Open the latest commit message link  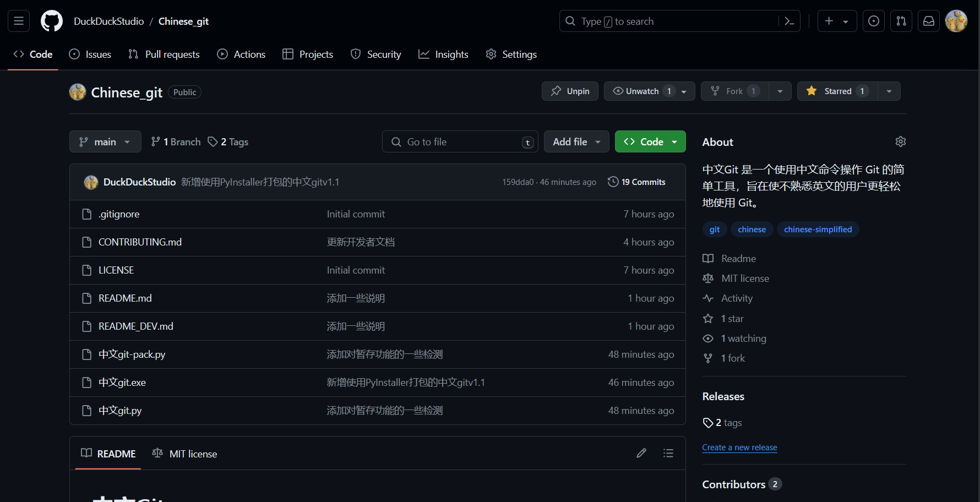[x=260, y=182]
